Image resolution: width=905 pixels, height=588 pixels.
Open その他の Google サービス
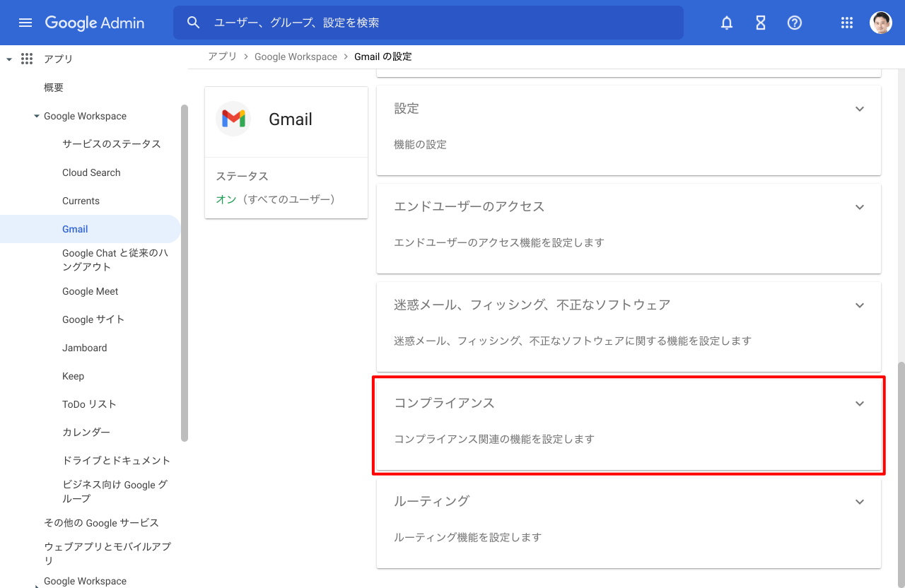point(101,523)
